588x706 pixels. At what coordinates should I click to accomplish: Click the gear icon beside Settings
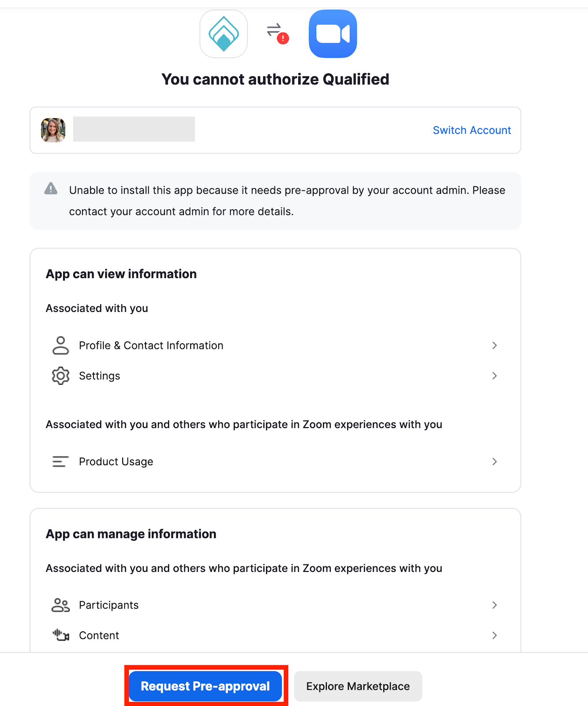coord(60,376)
